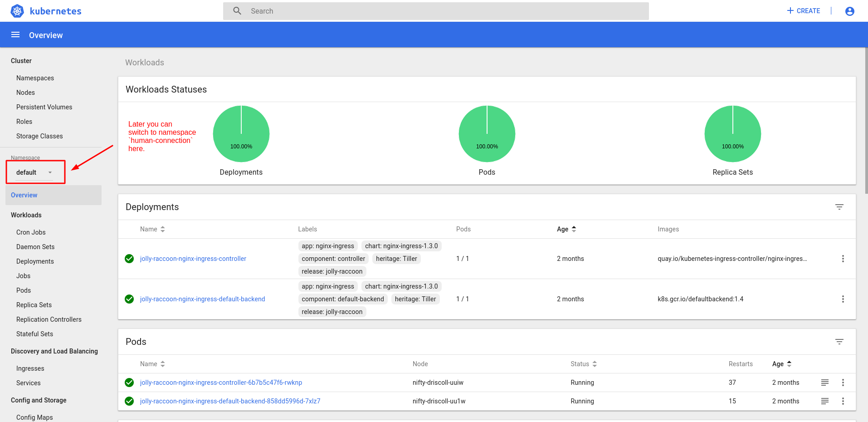Open the hamburger navigation menu
Image resolution: width=868 pixels, height=422 pixels.
[15, 35]
